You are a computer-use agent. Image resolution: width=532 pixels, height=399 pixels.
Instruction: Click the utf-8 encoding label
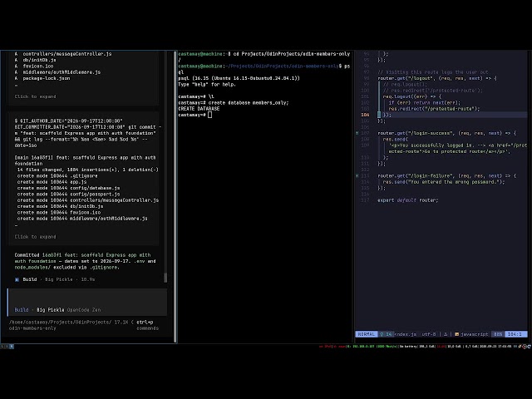[429, 334]
